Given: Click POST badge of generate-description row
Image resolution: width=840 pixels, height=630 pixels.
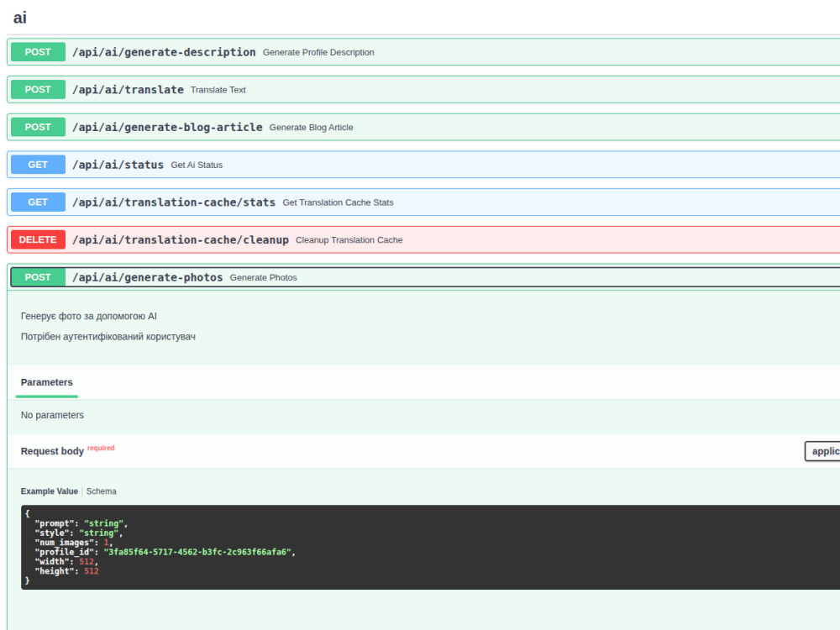Looking at the screenshot, I should click(x=38, y=52).
